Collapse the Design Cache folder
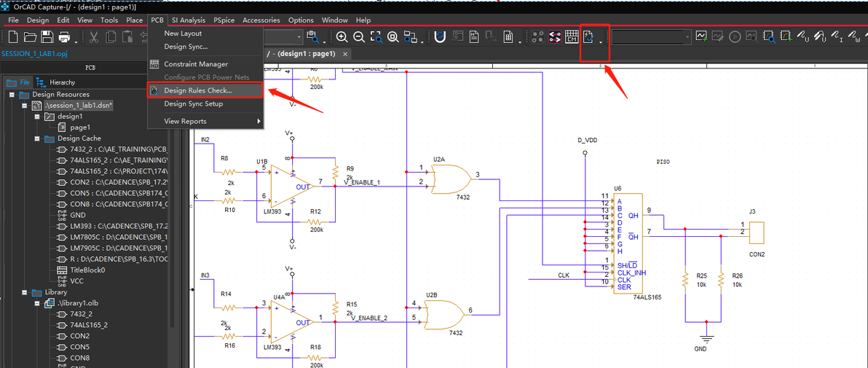The width and height of the screenshot is (868, 368). [37, 138]
